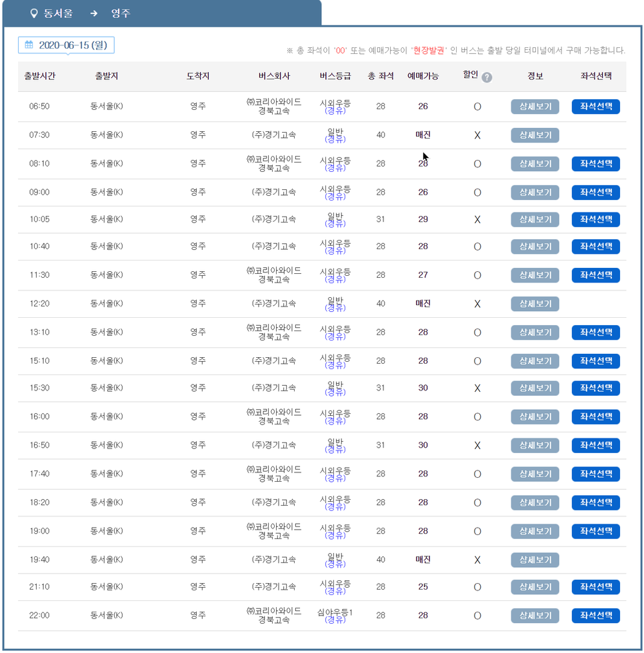This screenshot has width=644, height=653.
Task: Show details for the 13:10 bus
Action: click(x=535, y=332)
